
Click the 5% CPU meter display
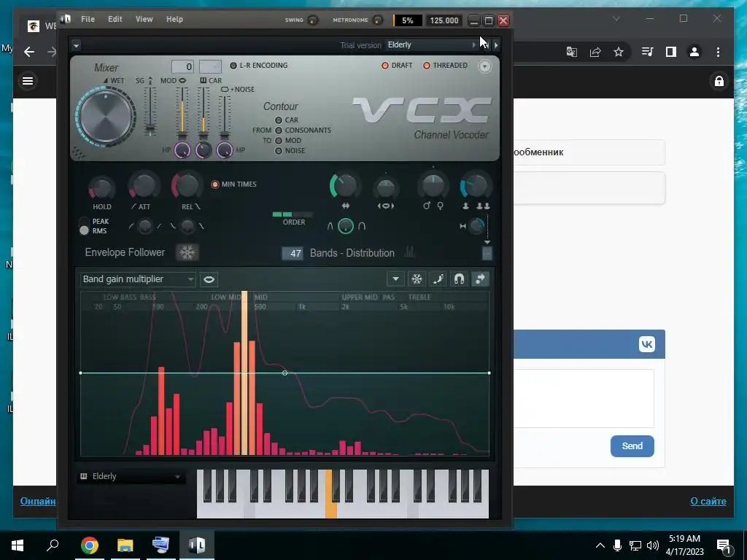coord(408,20)
